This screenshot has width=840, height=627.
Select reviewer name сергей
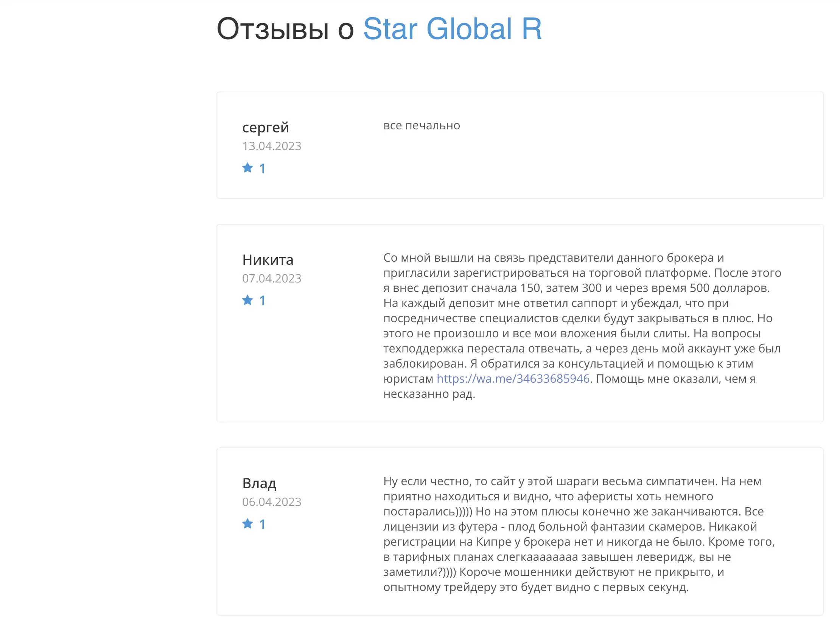pos(266,127)
